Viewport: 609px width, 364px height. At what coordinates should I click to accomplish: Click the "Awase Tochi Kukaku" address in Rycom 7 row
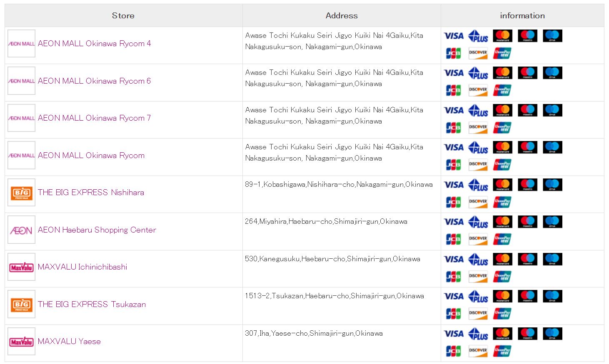point(334,116)
